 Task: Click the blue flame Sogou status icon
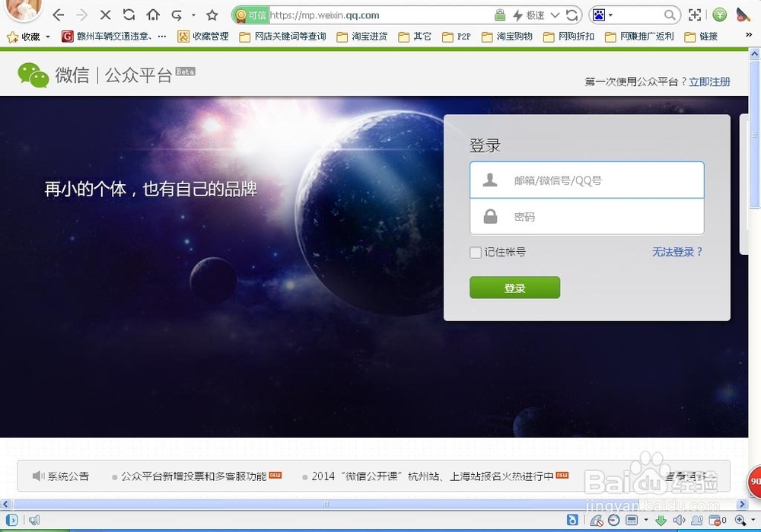tap(573, 521)
